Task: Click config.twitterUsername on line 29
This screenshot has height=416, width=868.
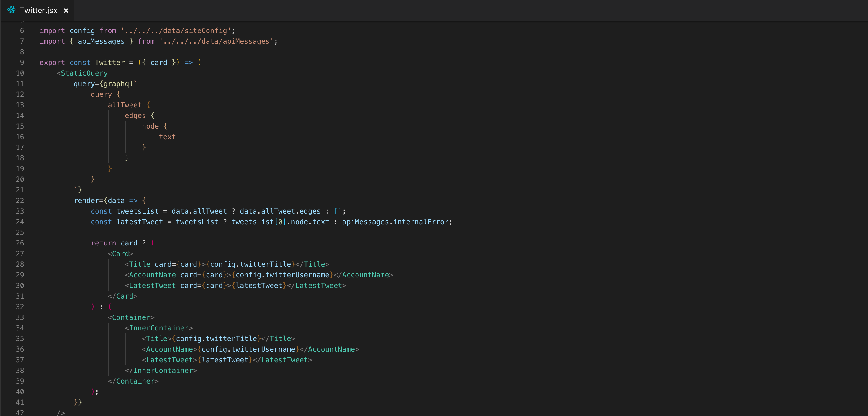Action: pos(282,275)
